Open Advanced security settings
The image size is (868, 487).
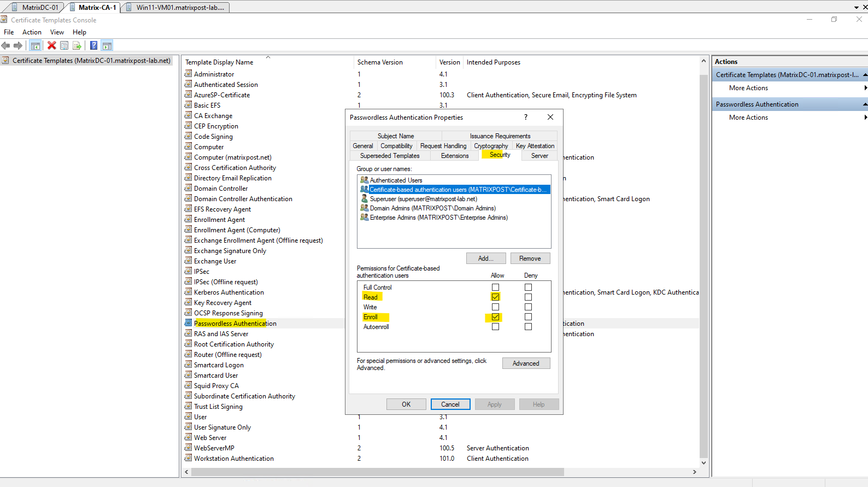tap(526, 363)
